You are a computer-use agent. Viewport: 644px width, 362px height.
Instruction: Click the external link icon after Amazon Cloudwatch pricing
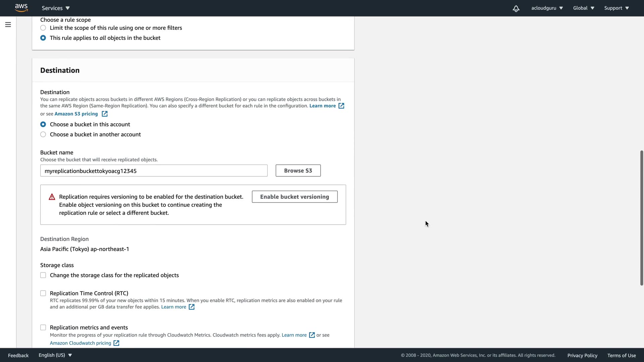(x=116, y=343)
